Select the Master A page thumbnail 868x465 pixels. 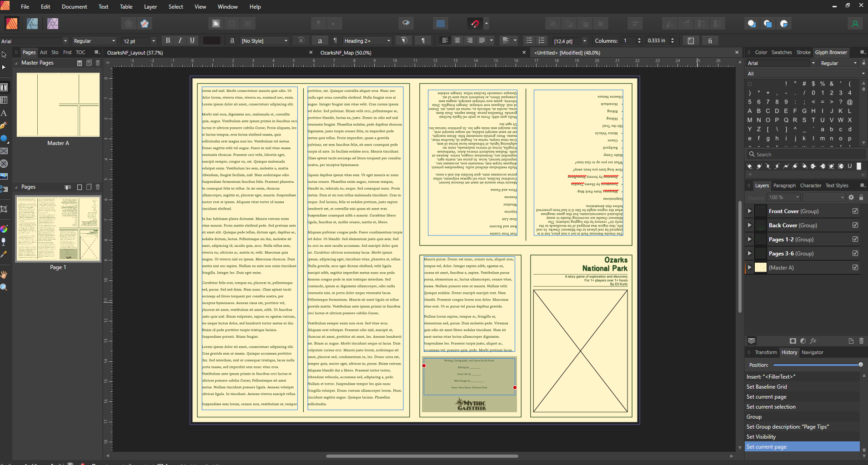pos(58,105)
